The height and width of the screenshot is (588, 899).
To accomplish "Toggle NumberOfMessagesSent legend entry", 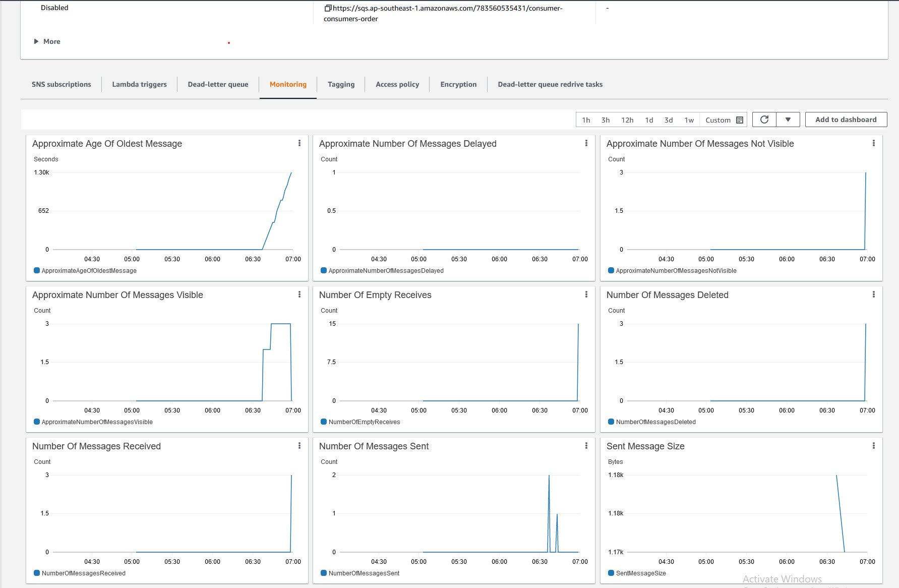I will coord(360,573).
